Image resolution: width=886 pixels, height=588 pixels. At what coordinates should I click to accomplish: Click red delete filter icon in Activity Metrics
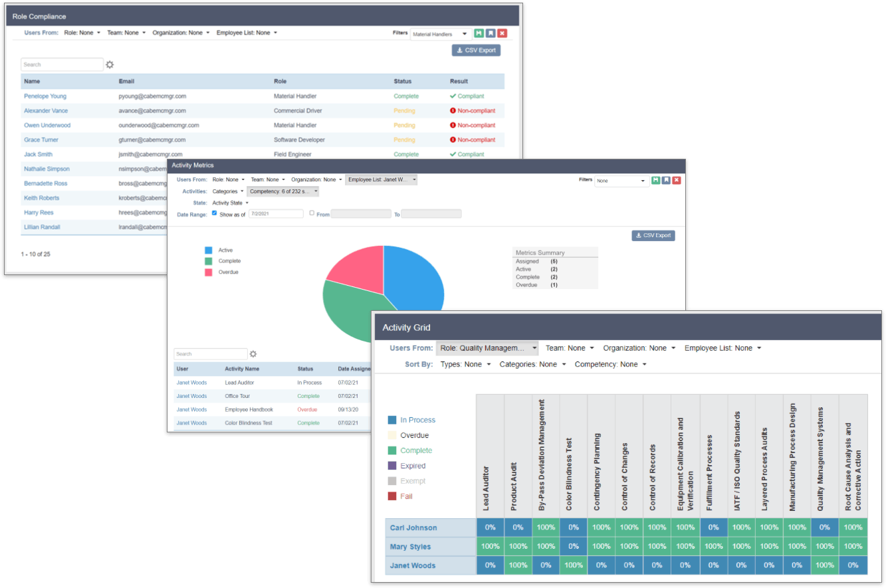pyautogui.click(x=677, y=180)
